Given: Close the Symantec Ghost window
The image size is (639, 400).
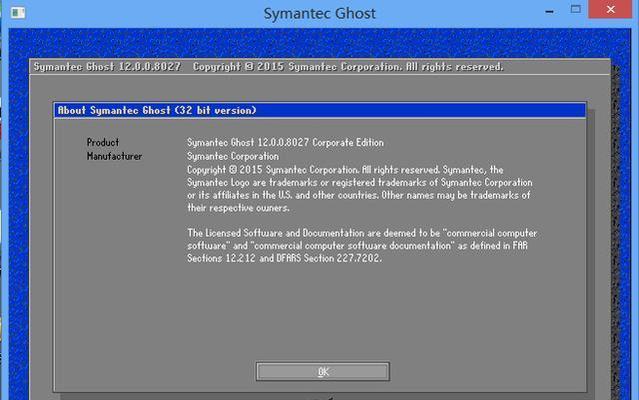Looking at the screenshot, I should (x=610, y=9).
